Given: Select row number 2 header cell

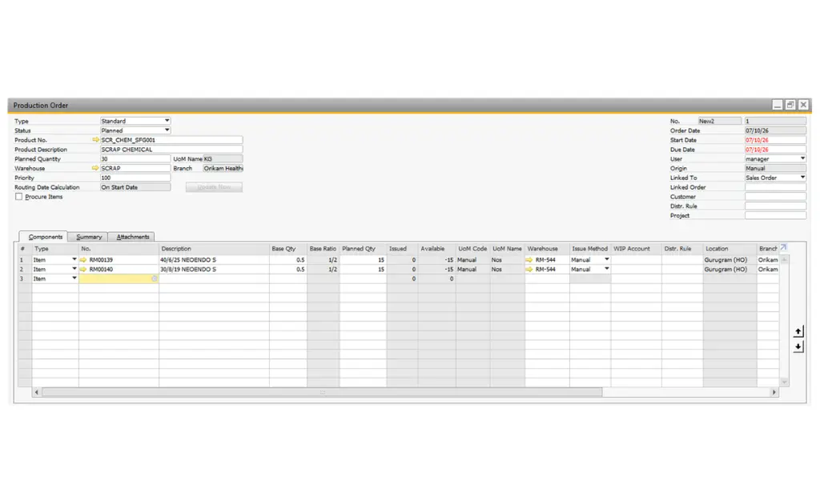Looking at the screenshot, I should (24, 269).
